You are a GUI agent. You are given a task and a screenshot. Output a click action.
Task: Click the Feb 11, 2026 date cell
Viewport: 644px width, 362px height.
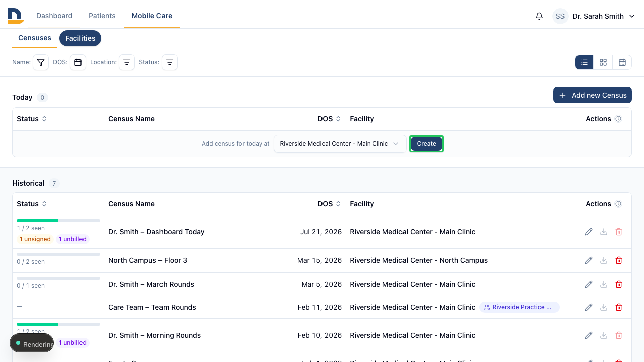(x=319, y=307)
